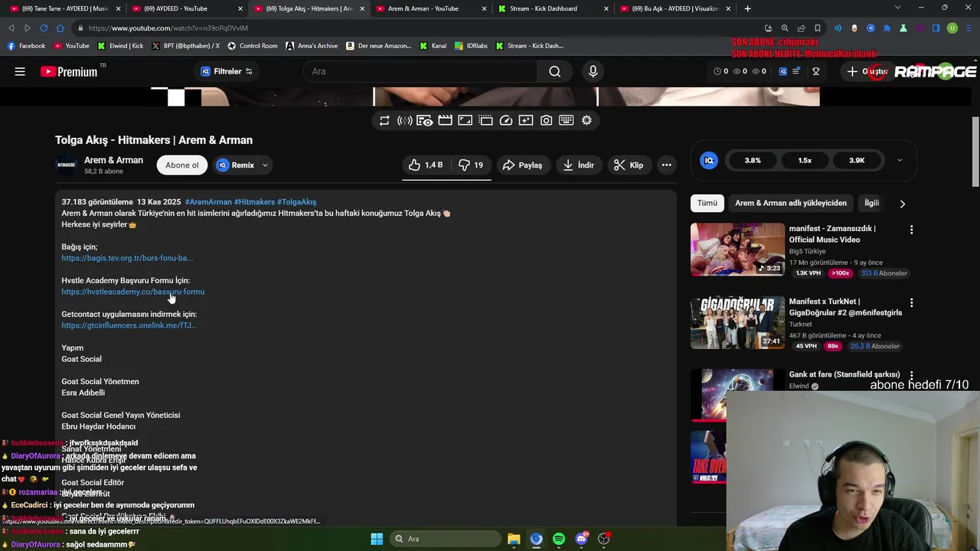The image size is (980, 551).
Task: Click the Paylaş share button
Action: point(522,165)
